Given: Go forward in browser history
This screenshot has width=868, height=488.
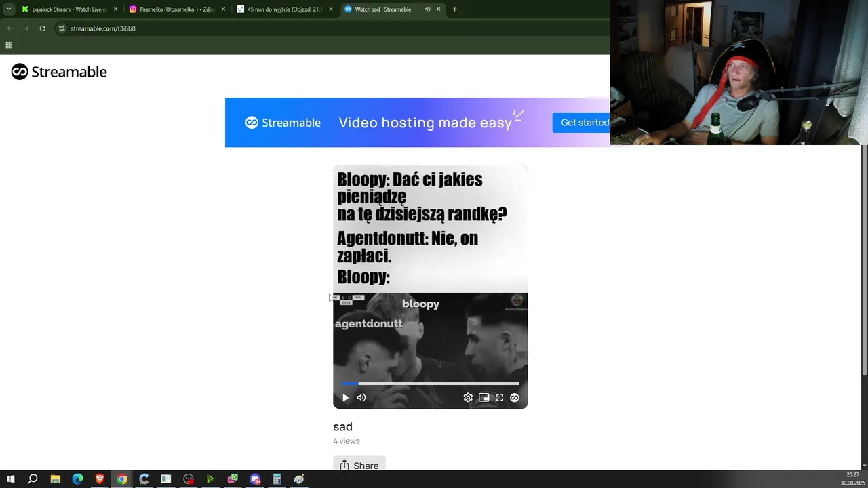Looking at the screenshot, I should point(26,28).
